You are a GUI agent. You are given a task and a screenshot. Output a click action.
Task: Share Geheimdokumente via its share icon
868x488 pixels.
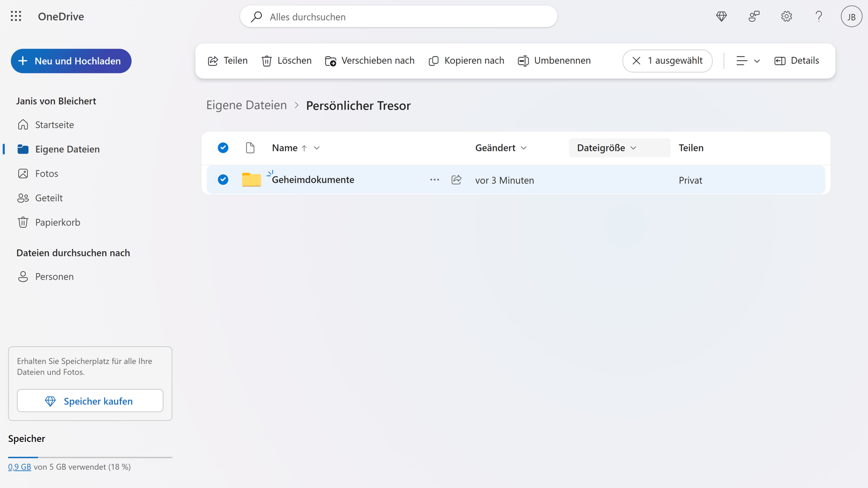456,179
